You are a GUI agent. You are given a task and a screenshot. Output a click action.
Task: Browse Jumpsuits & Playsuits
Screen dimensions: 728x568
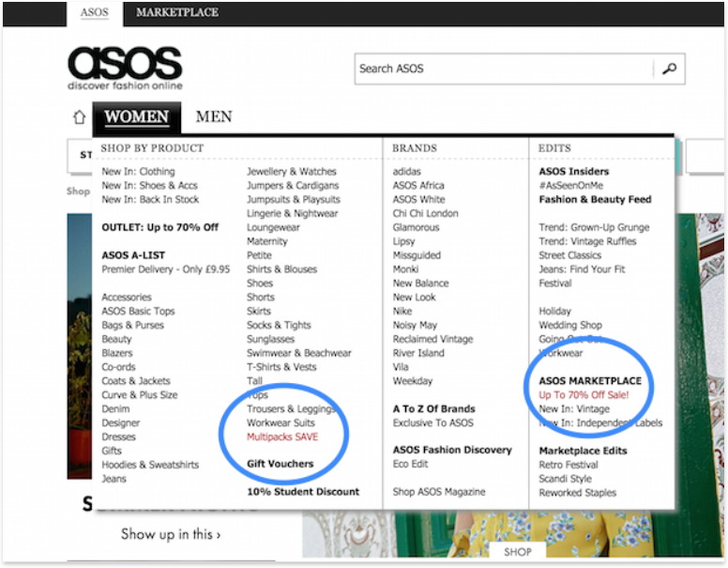click(294, 199)
